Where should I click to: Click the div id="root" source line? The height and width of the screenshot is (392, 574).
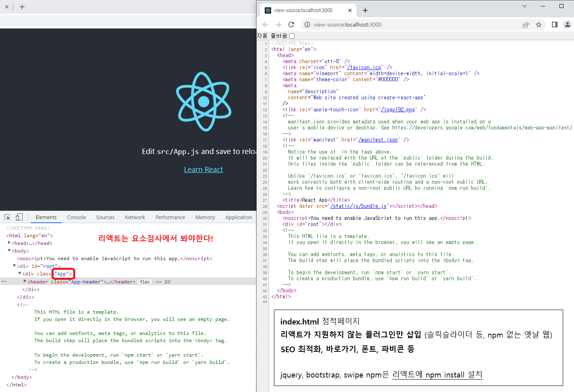coord(312,224)
